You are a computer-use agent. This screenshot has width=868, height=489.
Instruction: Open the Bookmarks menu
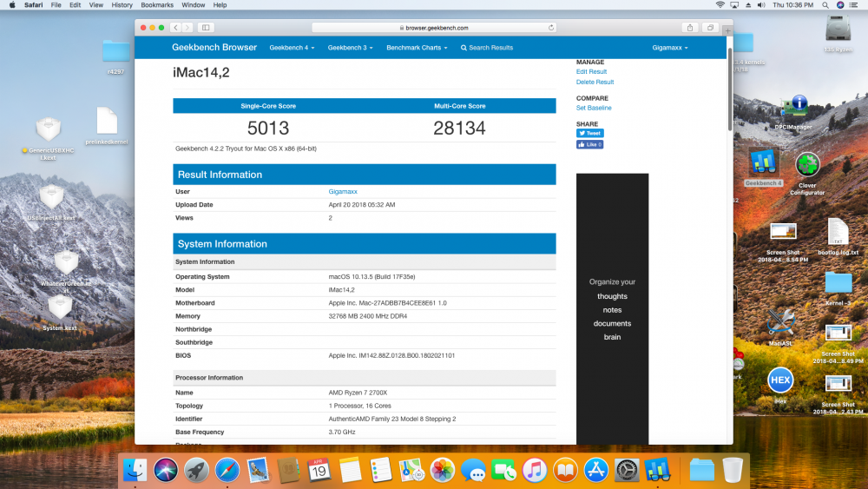coord(156,5)
